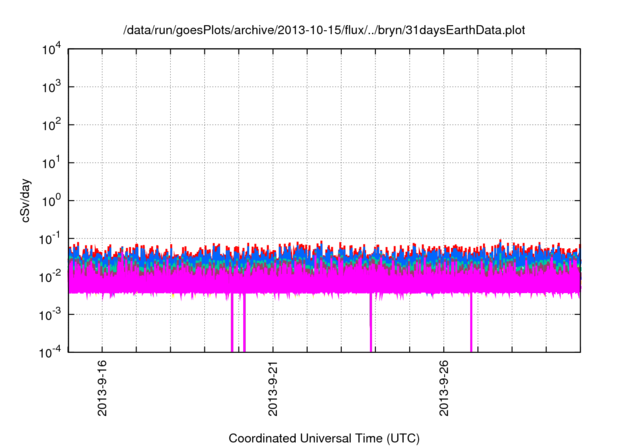Click the plot title file path
This screenshot has width=640, height=448.
pos(324,30)
